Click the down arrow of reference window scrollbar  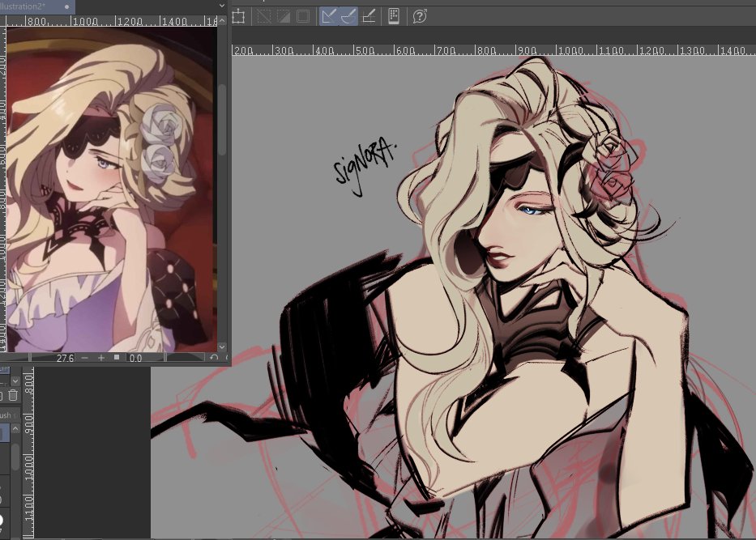(222, 347)
